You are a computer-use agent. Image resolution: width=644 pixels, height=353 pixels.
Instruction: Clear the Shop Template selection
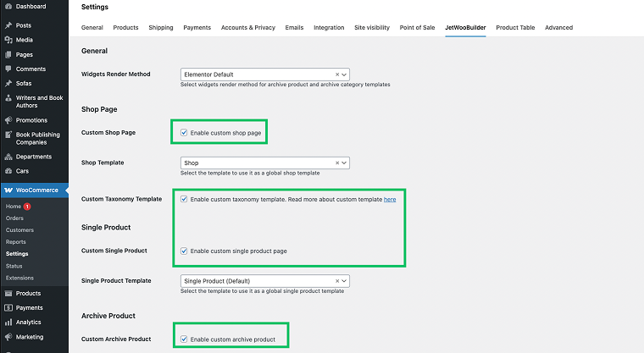point(337,163)
